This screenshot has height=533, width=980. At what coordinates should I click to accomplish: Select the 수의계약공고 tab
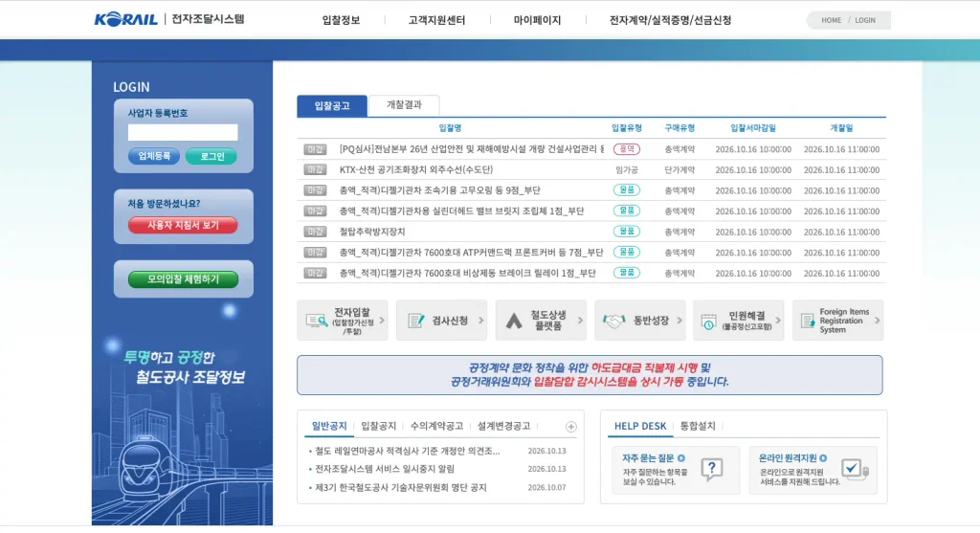[436, 426]
